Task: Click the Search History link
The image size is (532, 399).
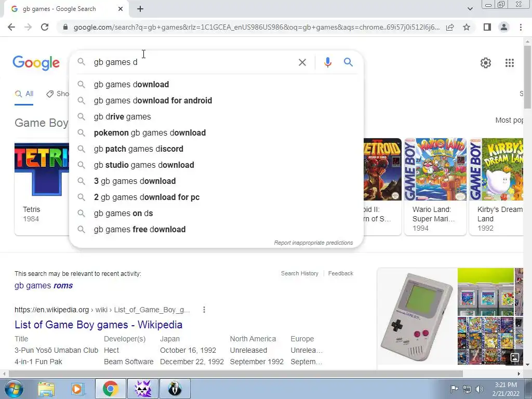Action: pyautogui.click(x=300, y=273)
